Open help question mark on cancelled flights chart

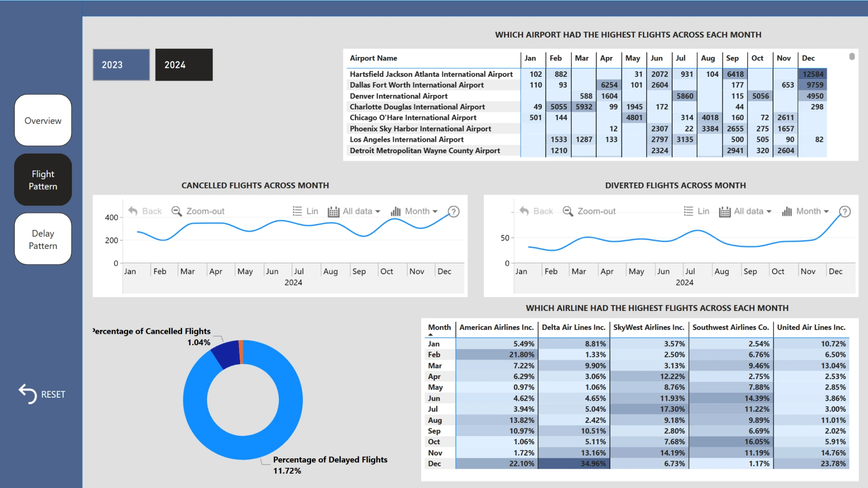tap(453, 211)
